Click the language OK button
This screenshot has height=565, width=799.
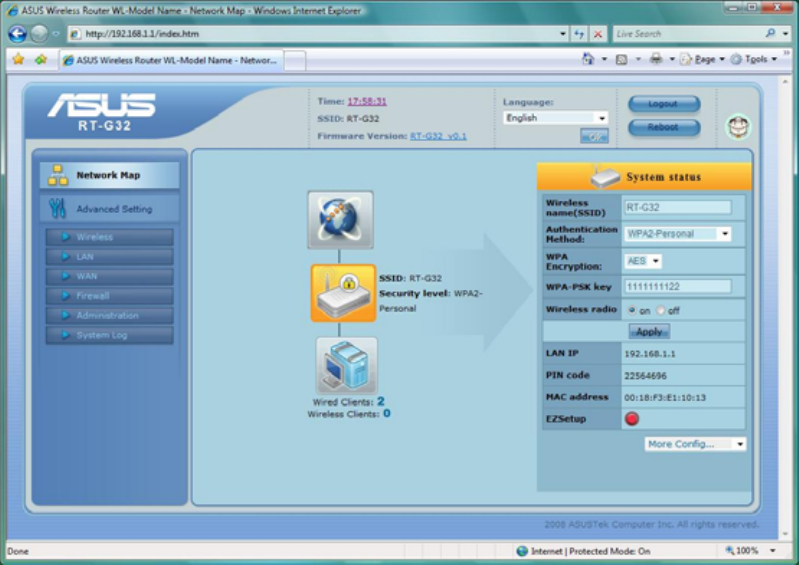click(594, 136)
